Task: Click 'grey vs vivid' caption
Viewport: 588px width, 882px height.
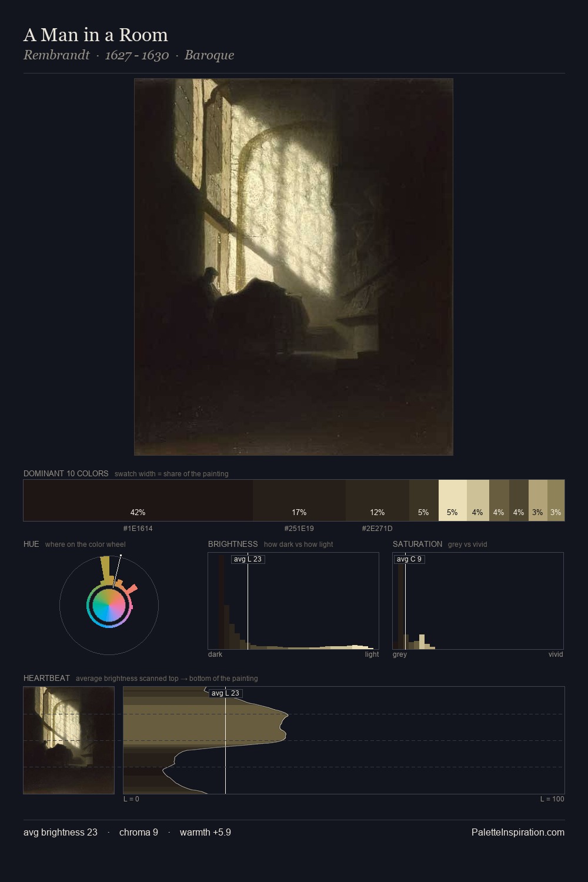Action: (467, 544)
